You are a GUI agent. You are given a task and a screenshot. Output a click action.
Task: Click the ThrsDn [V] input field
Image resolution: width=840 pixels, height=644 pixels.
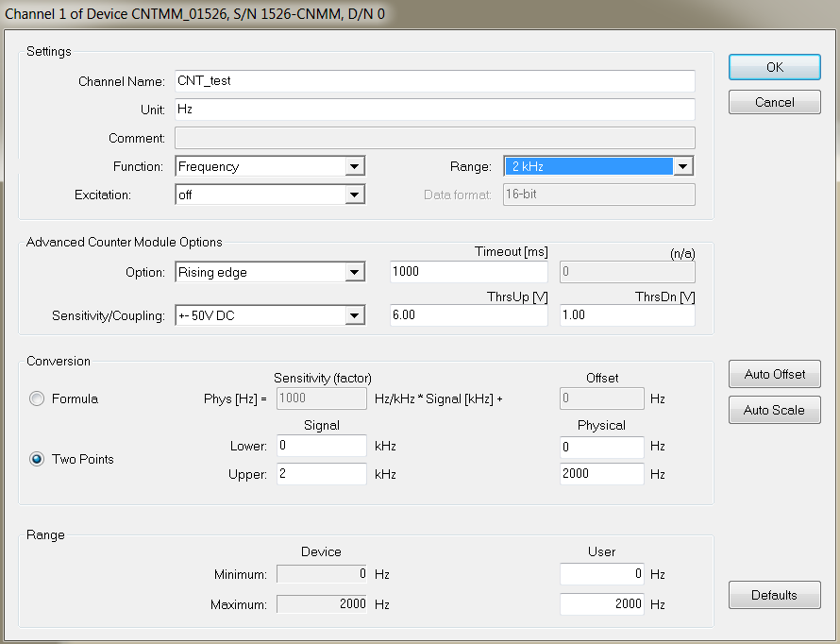tap(627, 315)
